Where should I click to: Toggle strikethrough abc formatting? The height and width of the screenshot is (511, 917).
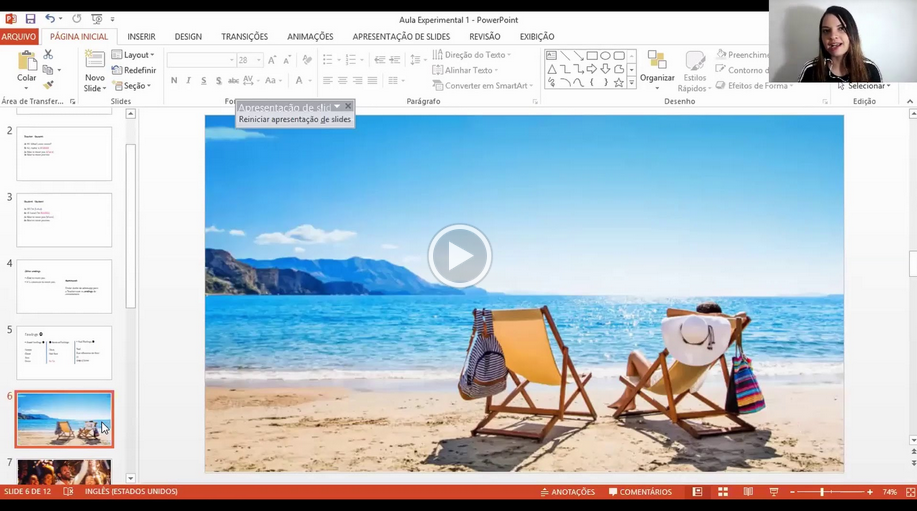233,81
